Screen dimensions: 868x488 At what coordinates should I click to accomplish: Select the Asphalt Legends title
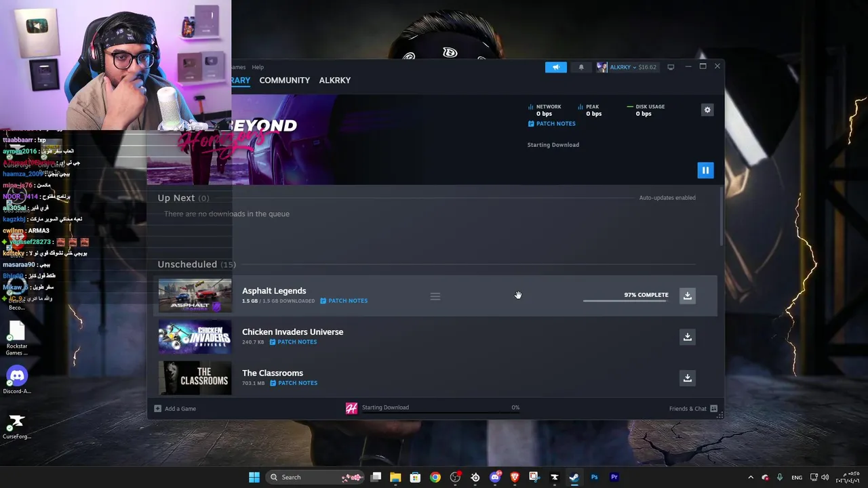274,291
